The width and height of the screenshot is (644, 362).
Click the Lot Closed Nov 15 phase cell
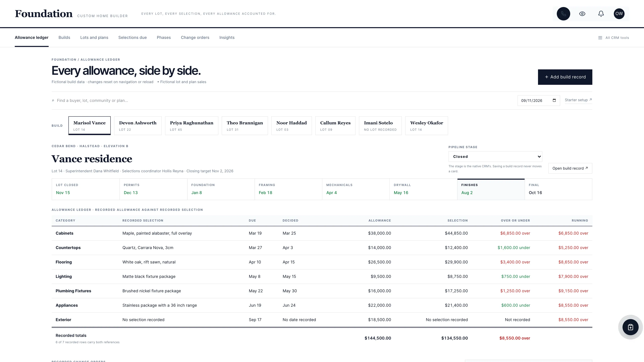coord(86,189)
